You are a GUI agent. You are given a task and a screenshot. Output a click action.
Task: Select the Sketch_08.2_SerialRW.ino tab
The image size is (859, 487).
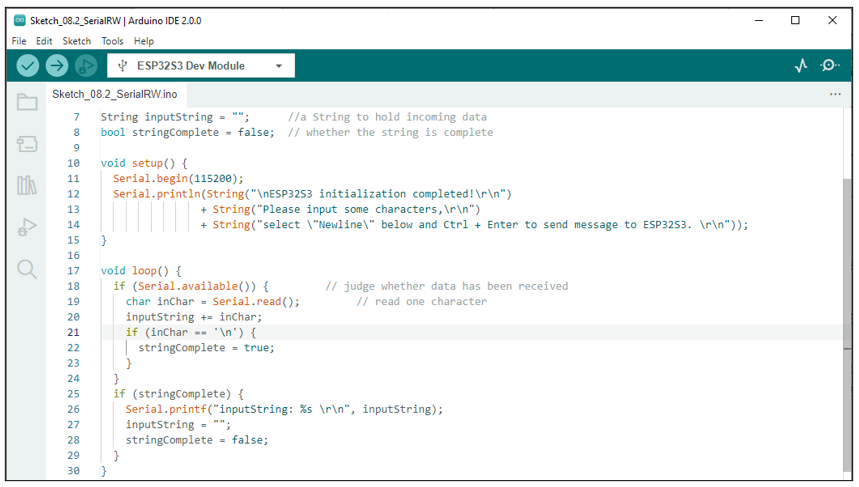115,94
